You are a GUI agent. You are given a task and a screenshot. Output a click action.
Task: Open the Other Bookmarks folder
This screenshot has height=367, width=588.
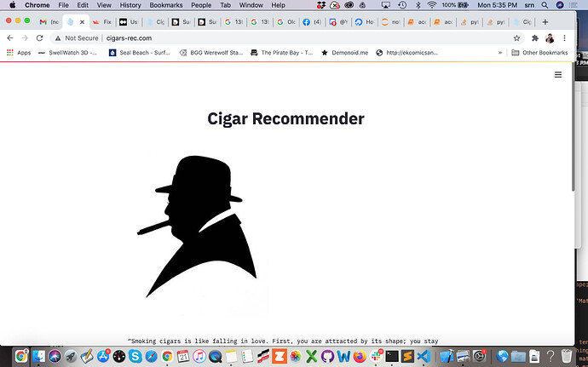coord(540,53)
